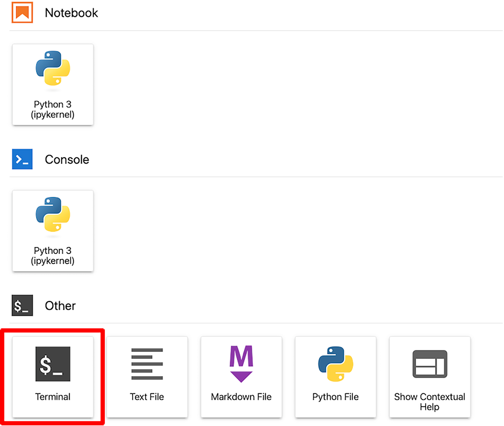Click the "Terminal" card label

(x=53, y=397)
